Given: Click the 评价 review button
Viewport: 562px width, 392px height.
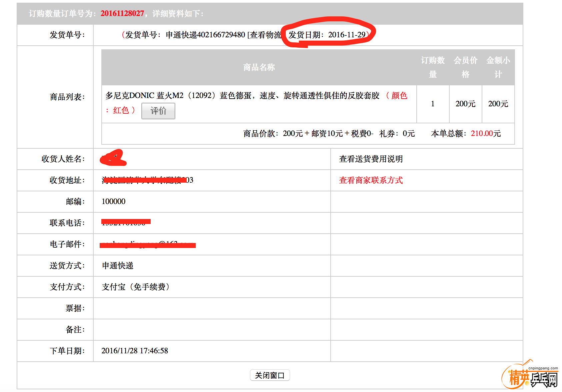Looking at the screenshot, I should coord(158,111).
